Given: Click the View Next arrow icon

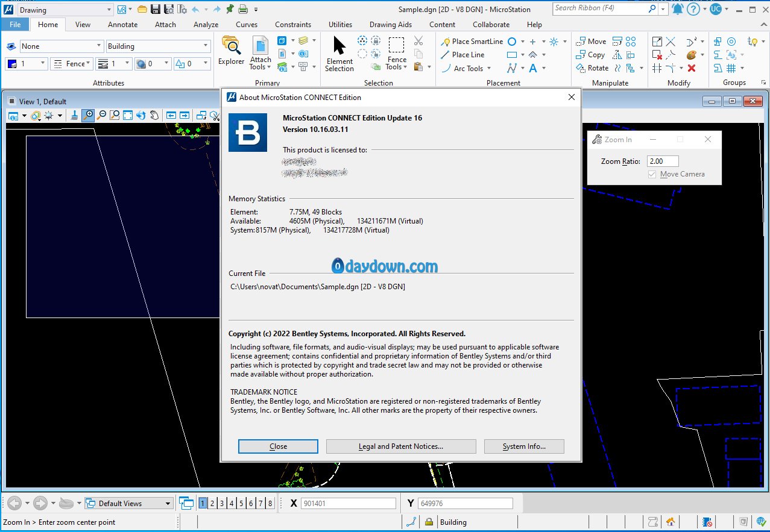Looking at the screenshot, I should pos(185,115).
